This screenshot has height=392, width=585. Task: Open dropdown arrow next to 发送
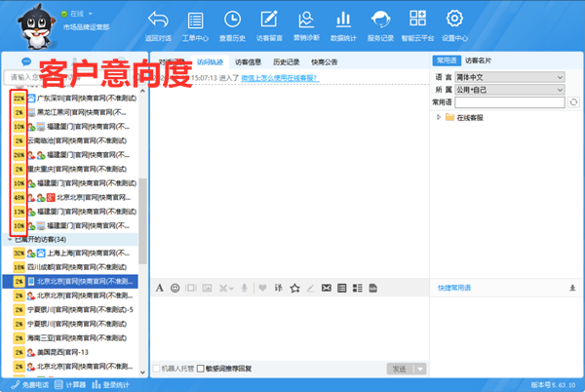[421, 368]
